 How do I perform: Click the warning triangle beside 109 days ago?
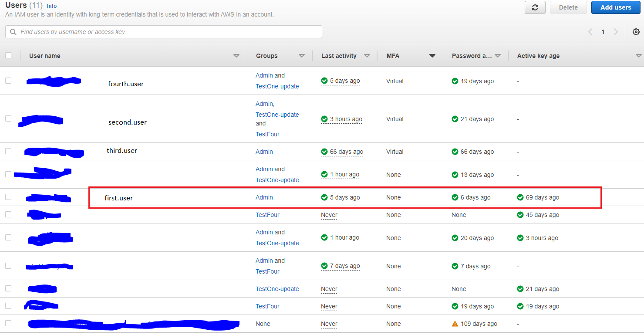456,323
